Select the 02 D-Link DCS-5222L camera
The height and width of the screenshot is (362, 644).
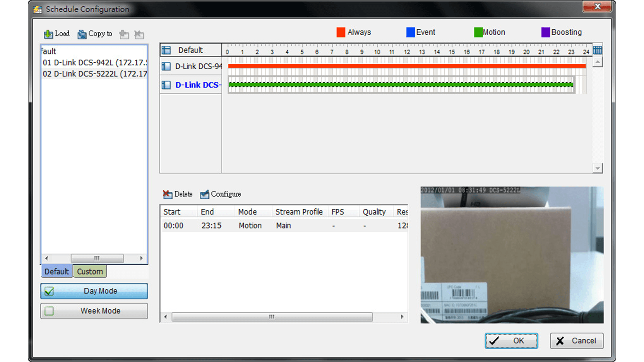pyautogui.click(x=94, y=74)
